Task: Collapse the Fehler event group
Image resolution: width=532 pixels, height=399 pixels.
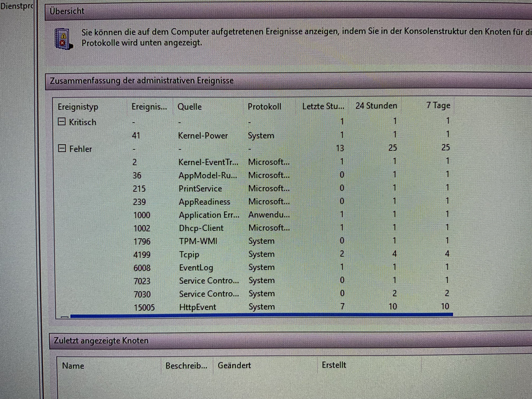Action: (62, 149)
